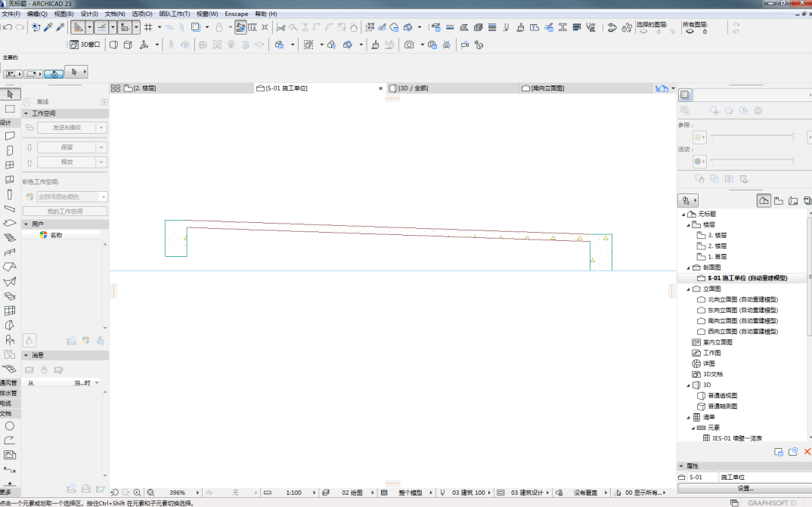Select IES-01 墙壁一览表 in the tree

click(737, 438)
